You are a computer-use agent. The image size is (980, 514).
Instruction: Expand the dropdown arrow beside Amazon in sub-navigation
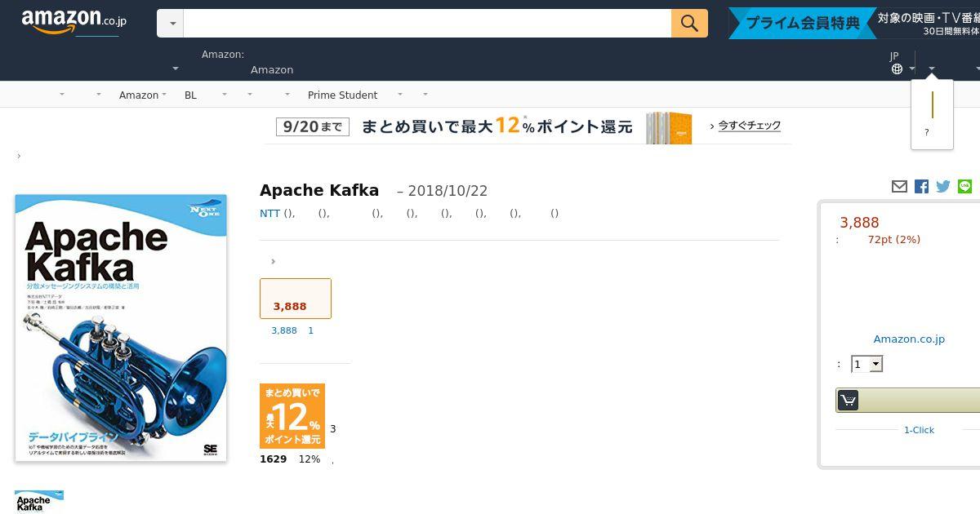(x=164, y=95)
